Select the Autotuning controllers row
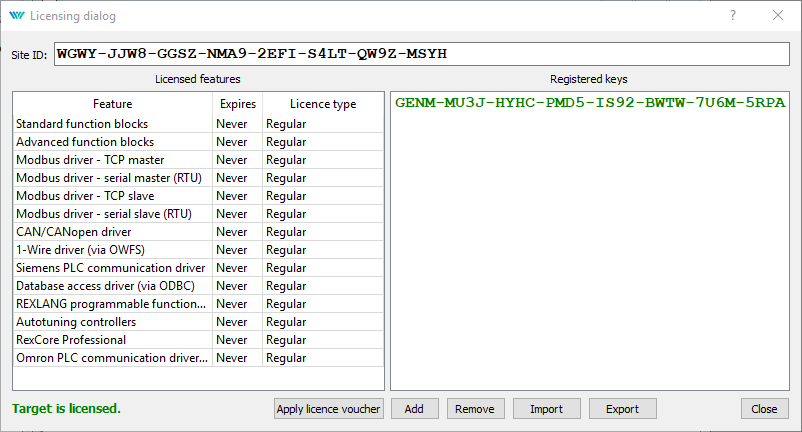This screenshot has height=432, width=802. coord(198,322)
